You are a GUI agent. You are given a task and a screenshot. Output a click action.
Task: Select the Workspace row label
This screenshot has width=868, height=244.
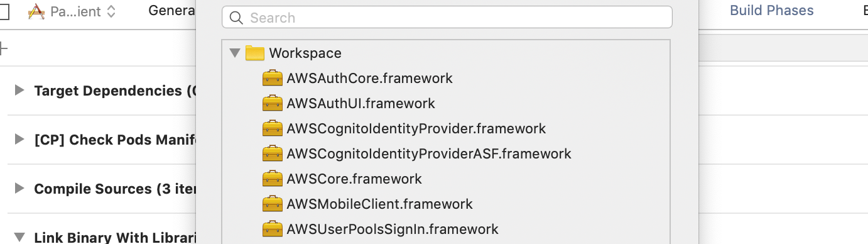[x=305, y=53]
